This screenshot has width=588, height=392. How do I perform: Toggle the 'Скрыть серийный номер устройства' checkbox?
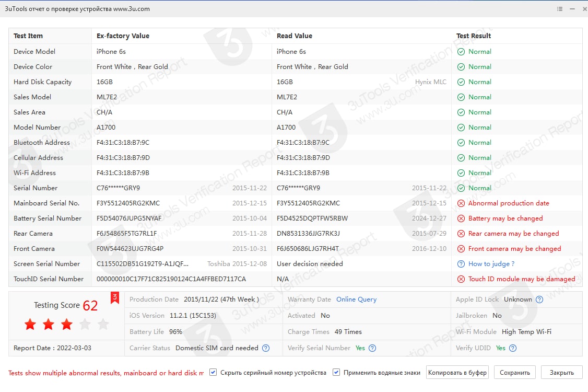coord(213,372)
